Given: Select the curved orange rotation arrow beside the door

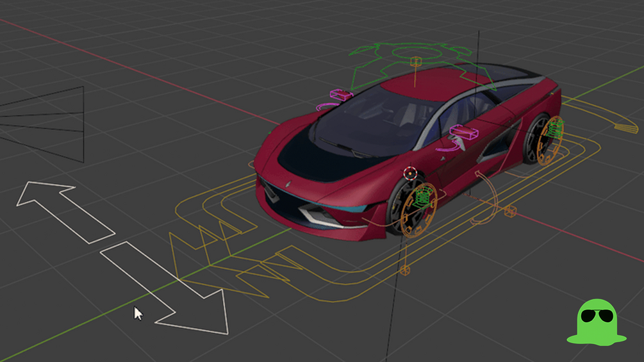Looking at the screenshot, I should pos(486,198).
